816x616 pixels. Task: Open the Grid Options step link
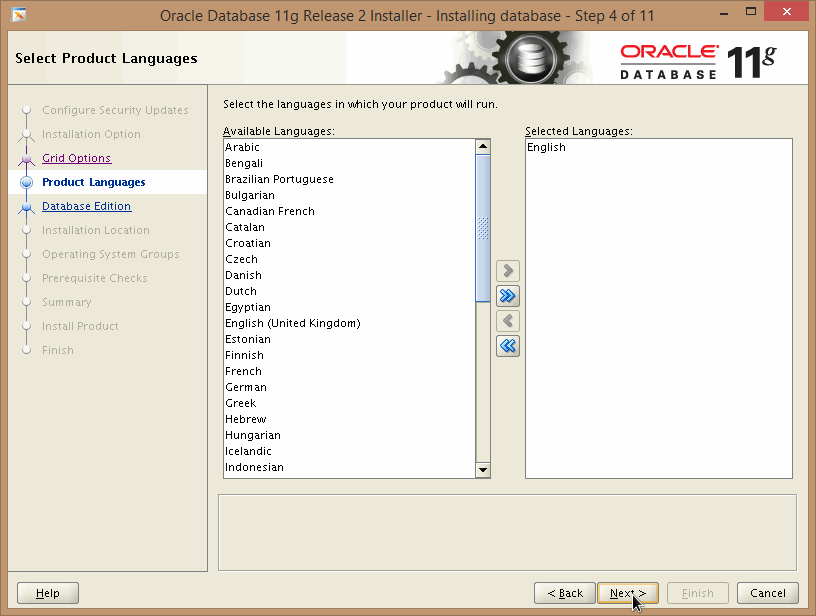[76, 158]
